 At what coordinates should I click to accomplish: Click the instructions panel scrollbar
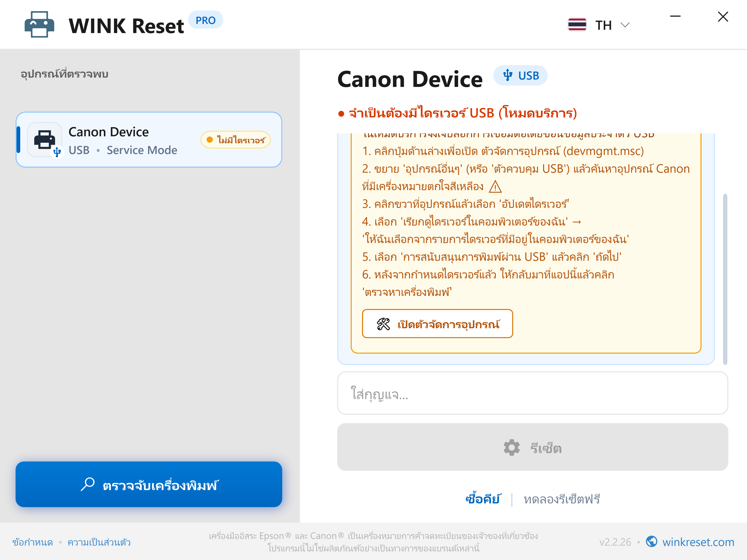725,279
